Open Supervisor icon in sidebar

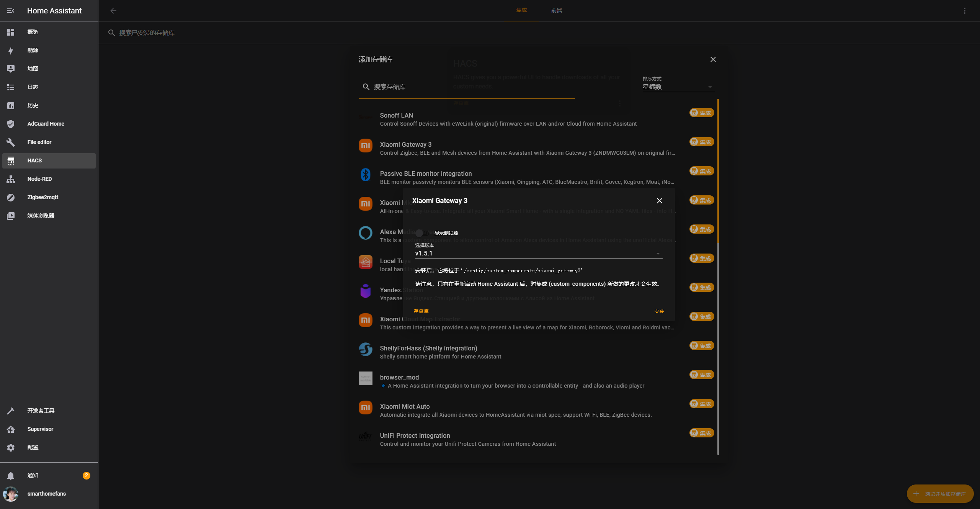pyautogui.click(x=11, y=429)
